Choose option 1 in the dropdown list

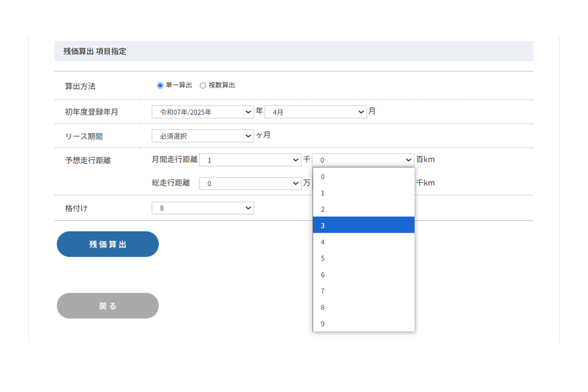(364, 193)
